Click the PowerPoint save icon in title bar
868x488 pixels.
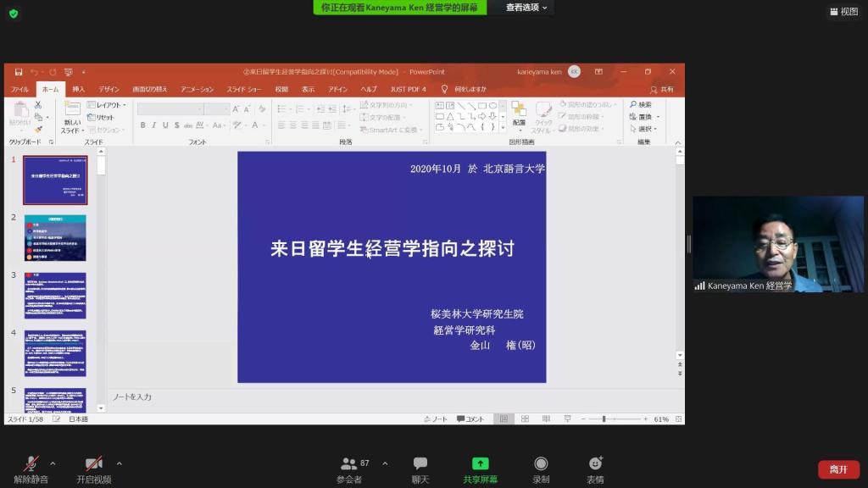tap(19, 72)
